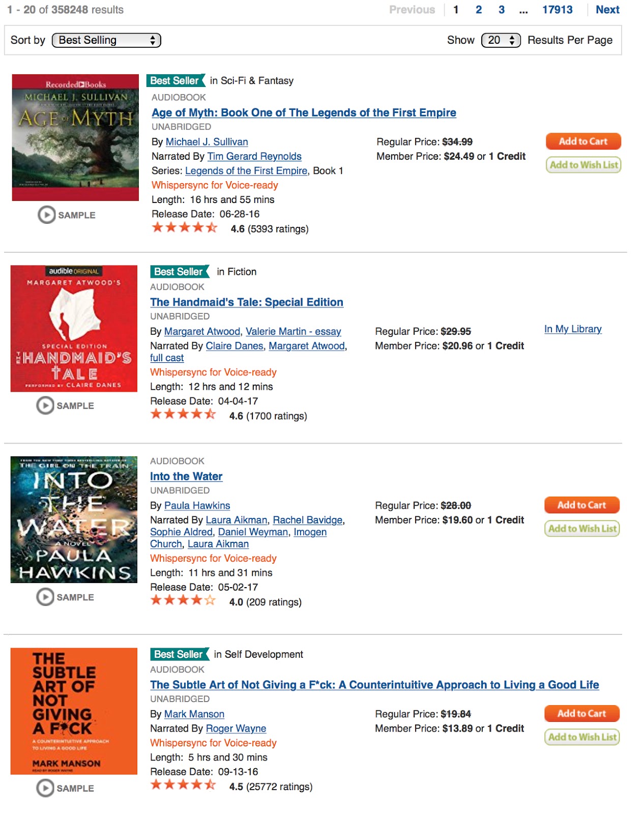Play sample for The Subtle Art
The height and width of the screenshot is (814, 644).
(65, 788)
